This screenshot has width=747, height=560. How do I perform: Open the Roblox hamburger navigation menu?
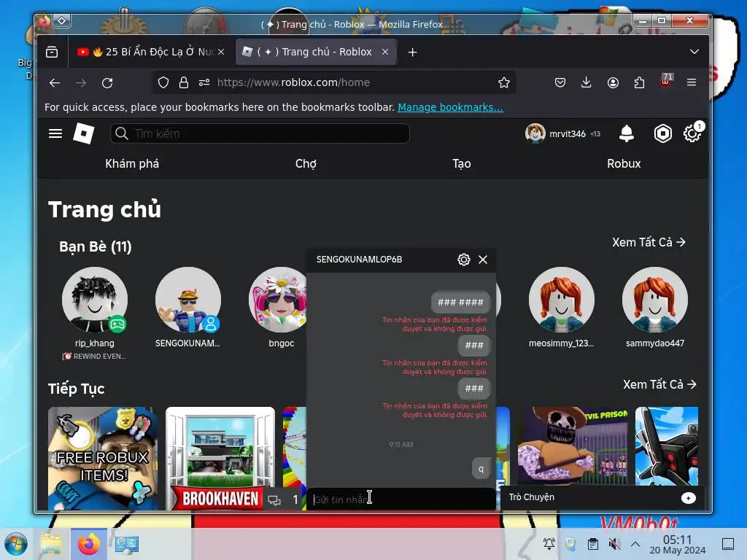(55, 133)
